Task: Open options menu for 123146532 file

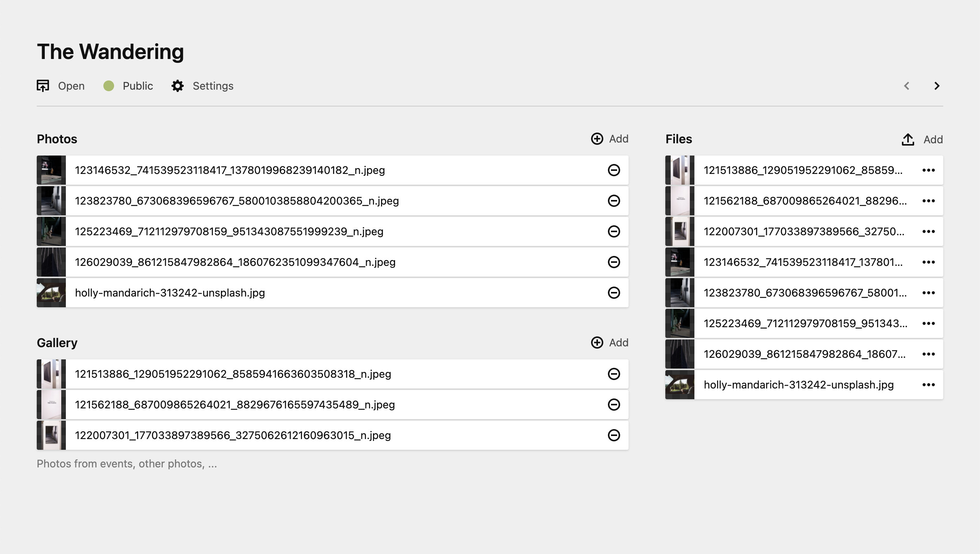Action: tap(929, 262)
